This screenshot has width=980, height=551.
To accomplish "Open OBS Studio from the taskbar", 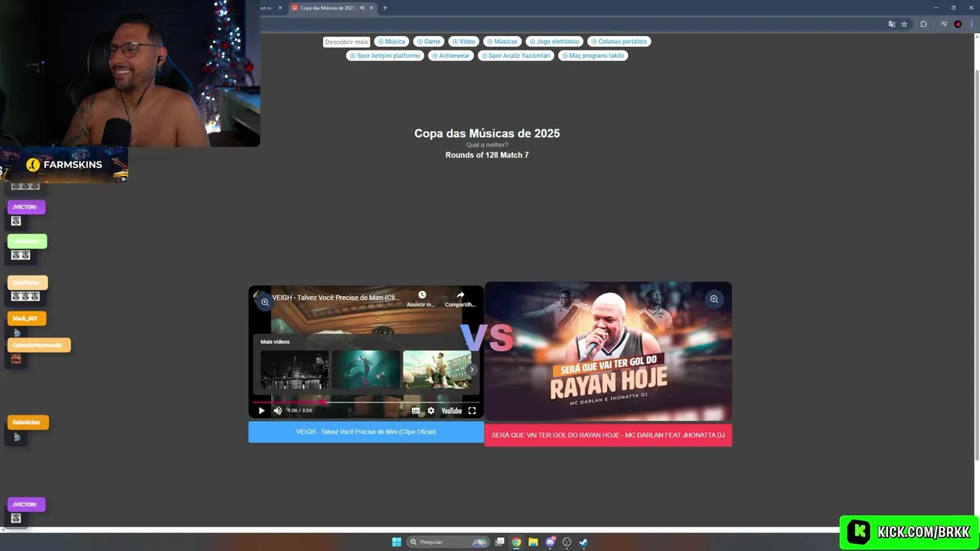I will coord(567,542).
